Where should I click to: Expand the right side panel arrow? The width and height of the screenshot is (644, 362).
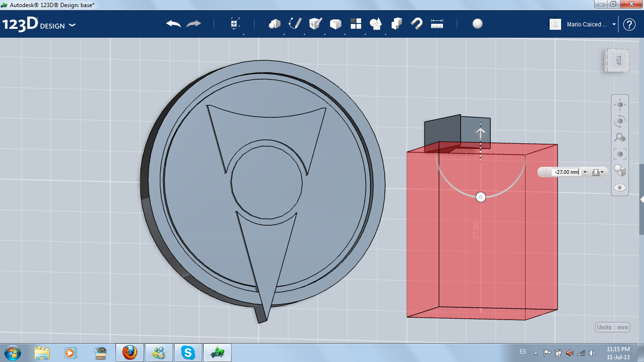642,199
